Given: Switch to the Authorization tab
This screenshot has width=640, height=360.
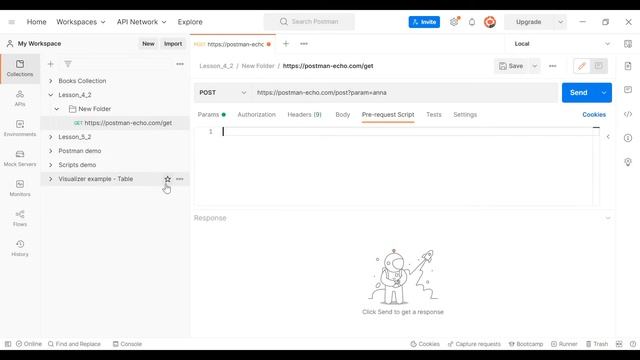Looking at the screenshot, I should coord(256,115).
